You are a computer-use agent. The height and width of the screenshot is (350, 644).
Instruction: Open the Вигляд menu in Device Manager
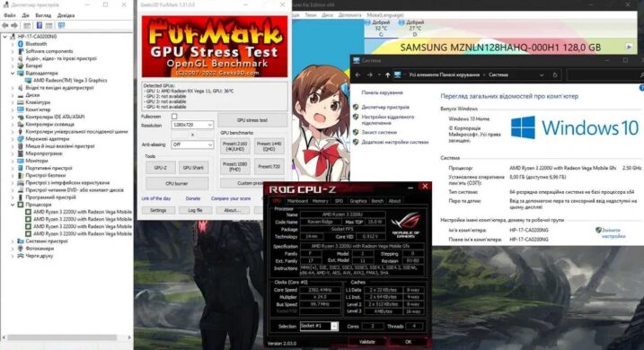(x=43, y=15)
